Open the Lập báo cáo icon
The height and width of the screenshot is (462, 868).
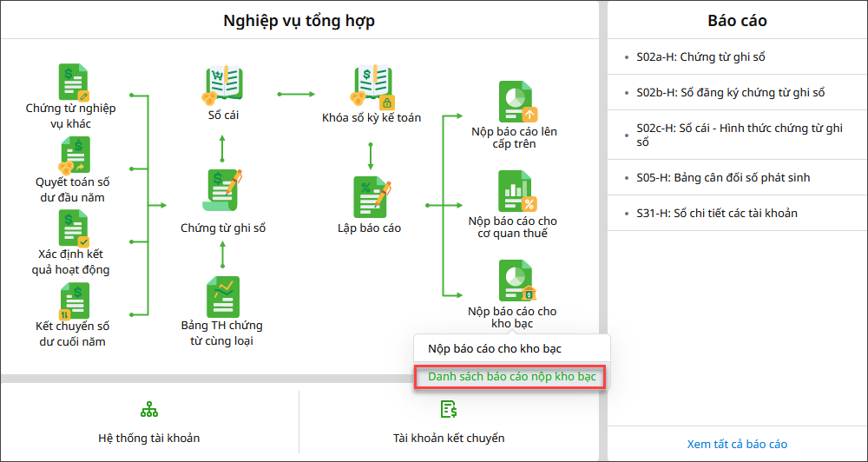tap(372, 196)
